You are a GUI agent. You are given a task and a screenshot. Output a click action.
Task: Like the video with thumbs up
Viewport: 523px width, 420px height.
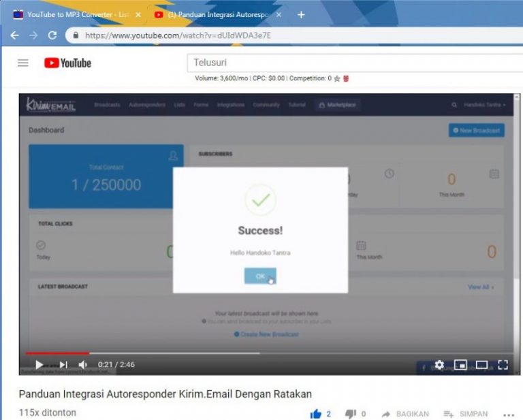[x=315, y=414]
